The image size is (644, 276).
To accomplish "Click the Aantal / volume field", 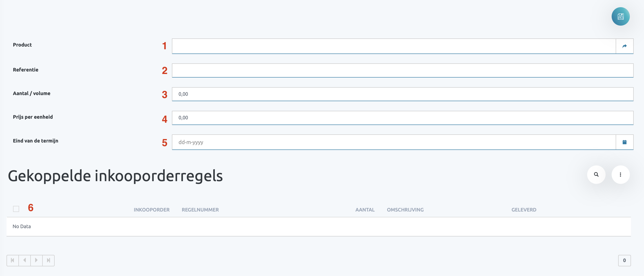I will 402,94.
